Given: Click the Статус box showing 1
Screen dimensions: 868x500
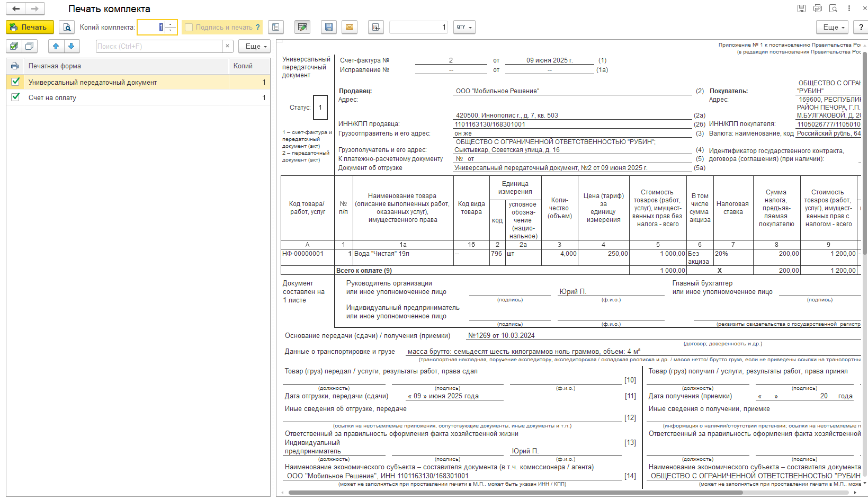Looking at the screenshot, I should pyautogui.click(x=320, y=107).
